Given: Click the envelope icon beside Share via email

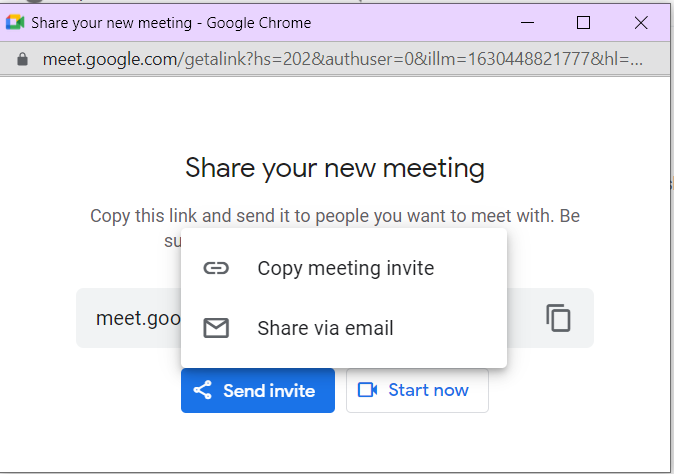Looking at the screenshot, I should (x=216, y=328).
